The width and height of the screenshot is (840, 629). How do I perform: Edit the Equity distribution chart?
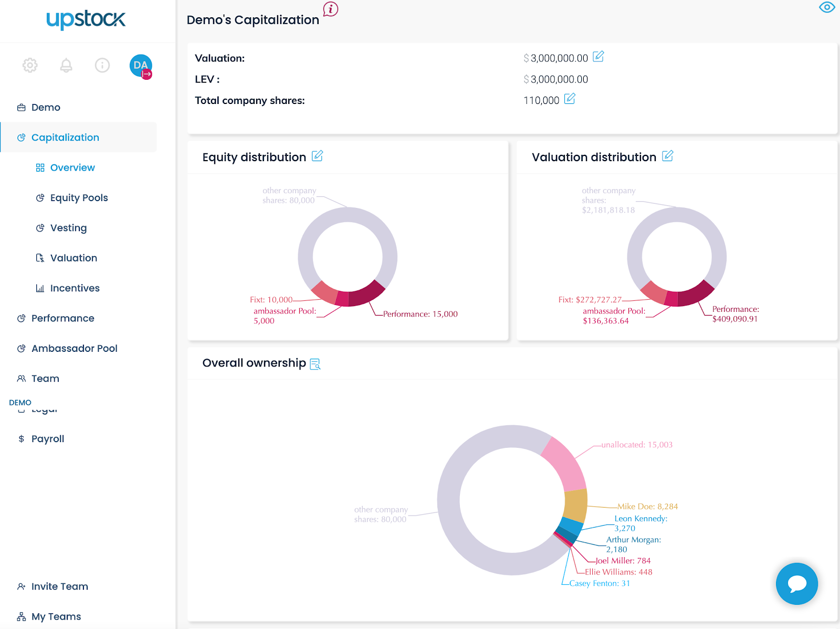click(x=317, y=156)
